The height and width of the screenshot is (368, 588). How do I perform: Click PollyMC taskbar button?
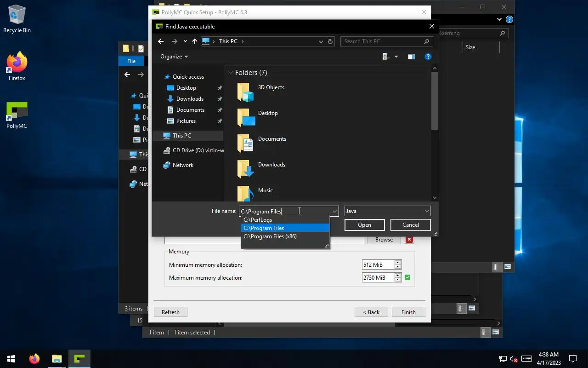[79, 359]
